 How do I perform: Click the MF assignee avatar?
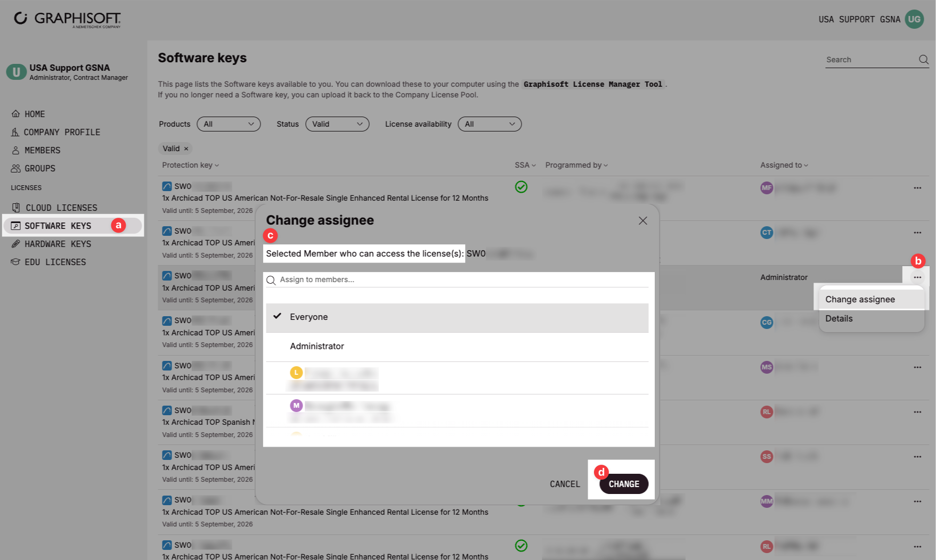point(767,188)
